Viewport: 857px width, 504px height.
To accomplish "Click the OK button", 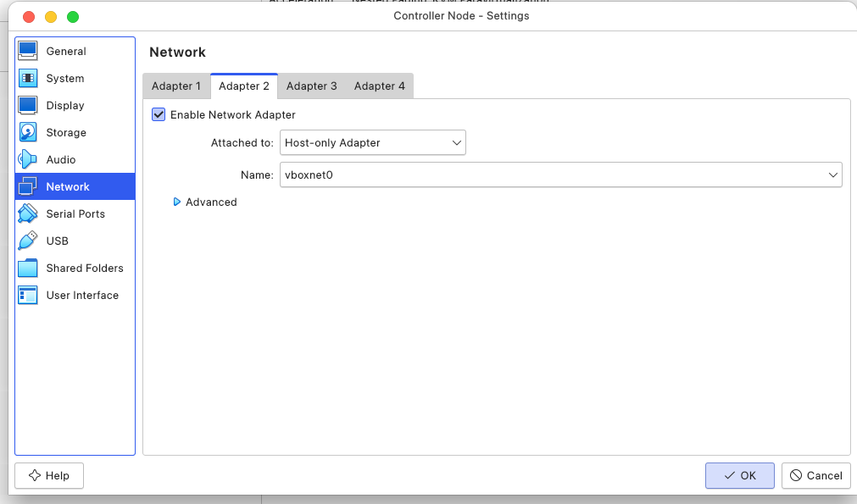I will click(x=739, y=475).
